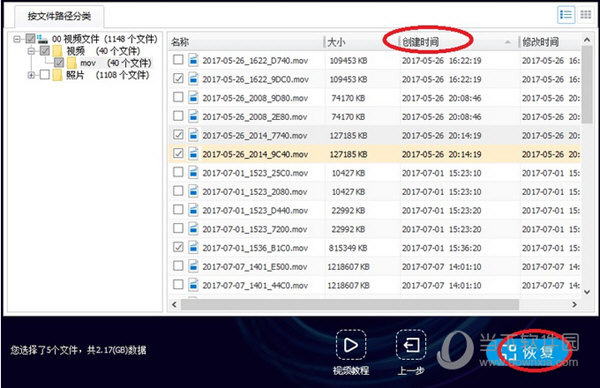Viewport: 600px width, 388px height.
Task: Sort by the 大小 column header
Action: click(362, 42)
